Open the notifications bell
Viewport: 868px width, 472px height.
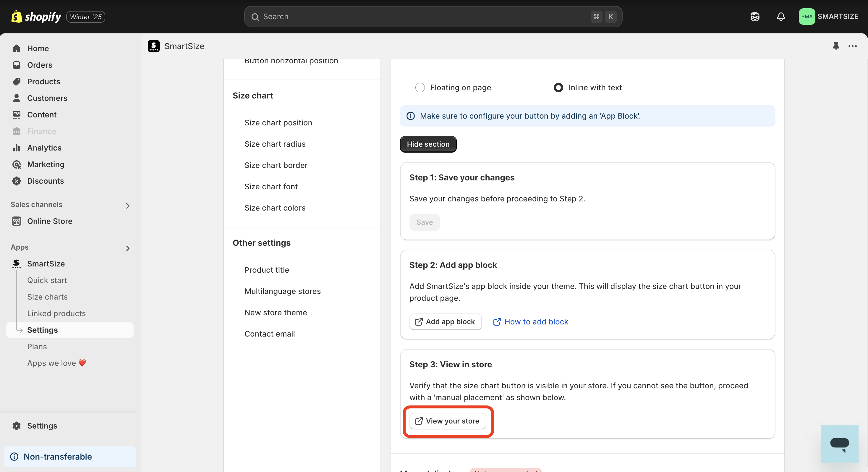tap(781, 17)
